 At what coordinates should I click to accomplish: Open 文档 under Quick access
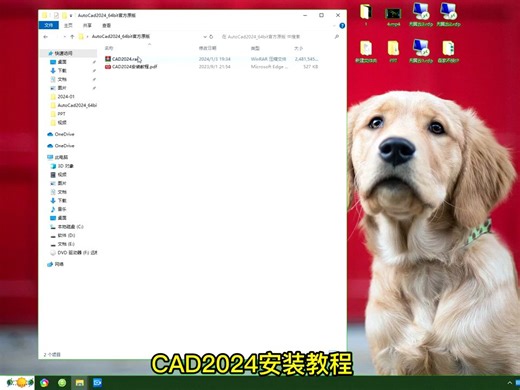pos(62,79)
